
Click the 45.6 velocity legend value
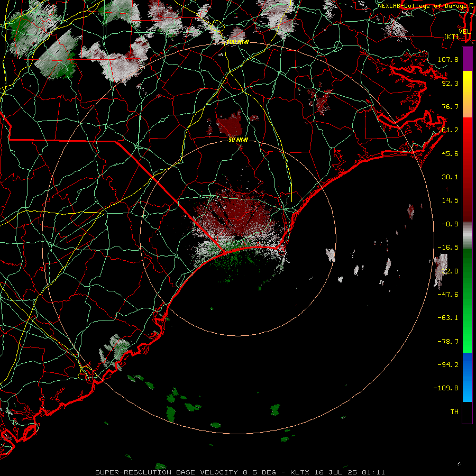tap(450, 153)
